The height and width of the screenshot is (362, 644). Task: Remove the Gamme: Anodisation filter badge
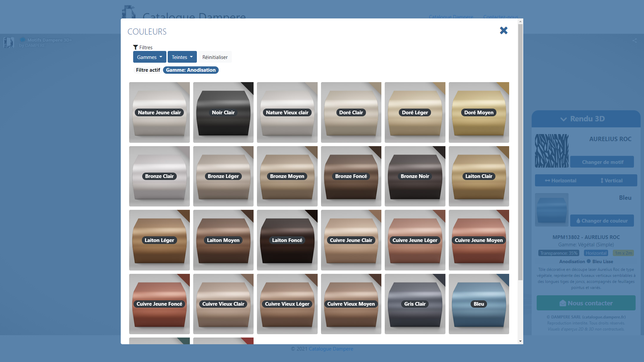tap(191, 70)
